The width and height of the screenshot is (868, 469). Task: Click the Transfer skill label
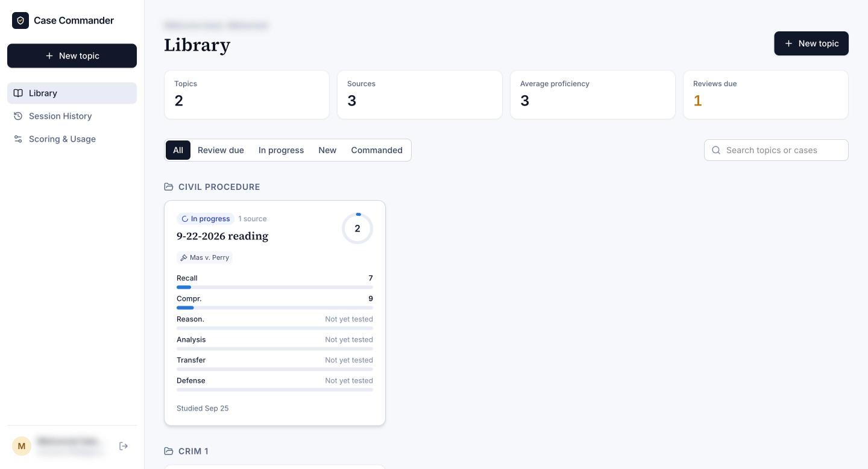[x=191, y=360]
